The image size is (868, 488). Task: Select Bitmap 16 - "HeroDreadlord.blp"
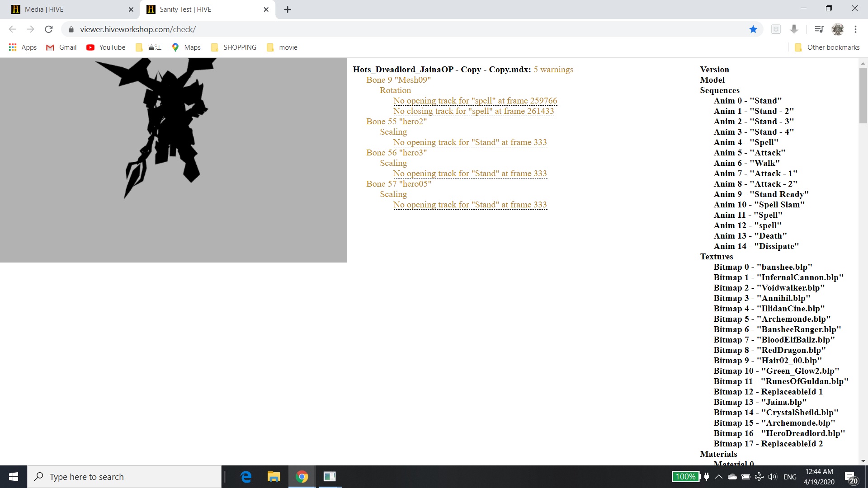pos(779,433)
